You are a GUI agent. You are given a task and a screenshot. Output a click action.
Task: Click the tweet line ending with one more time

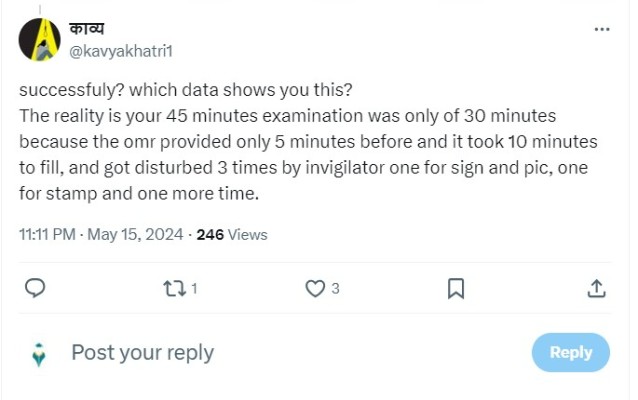point(139,195)
